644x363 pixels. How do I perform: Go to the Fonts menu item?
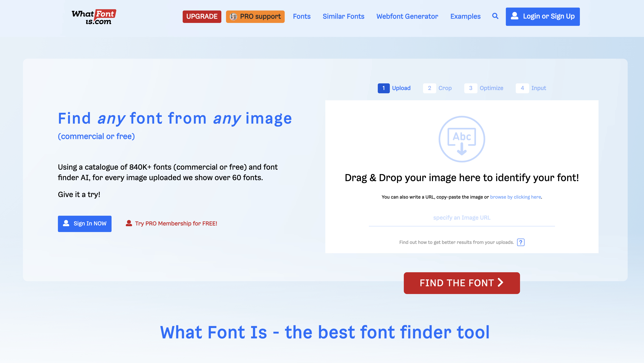coord(302,17)
